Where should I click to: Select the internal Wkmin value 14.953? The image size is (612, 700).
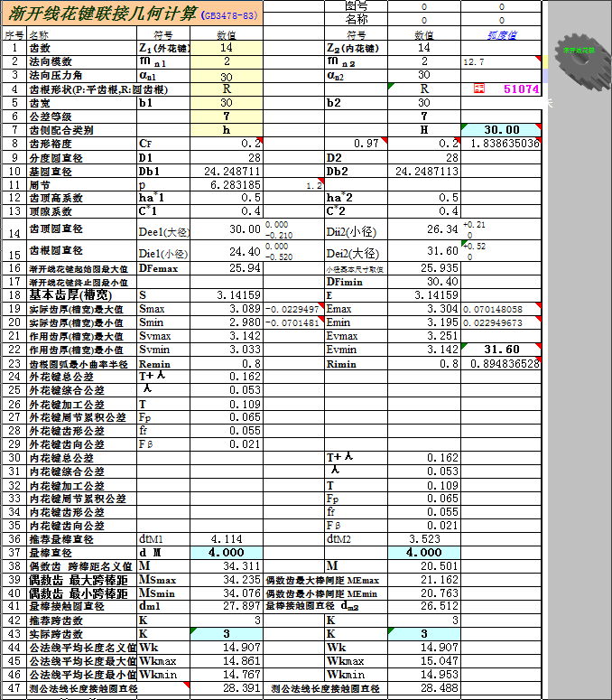pos(423,675)
